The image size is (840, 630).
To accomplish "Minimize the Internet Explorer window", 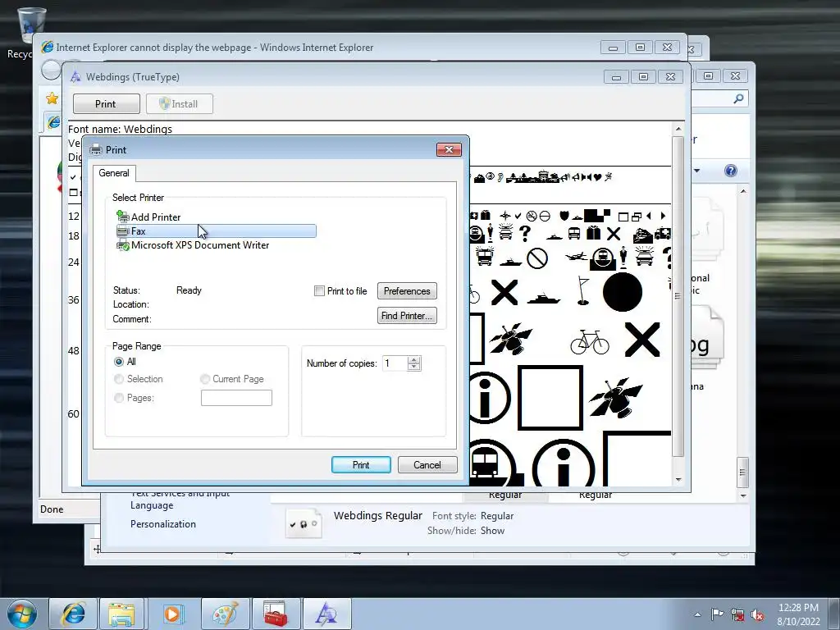I will pos(613,48).
